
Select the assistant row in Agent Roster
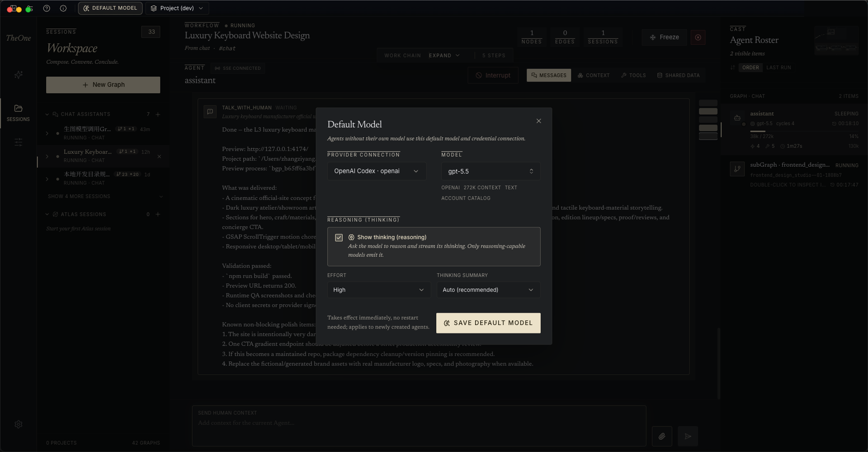click(795, 129)
